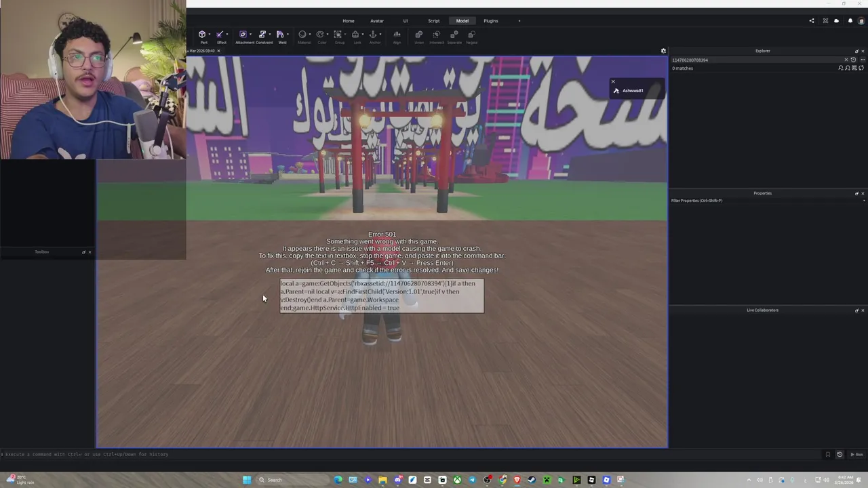Viewport: 868px width, 488px height.
Task: Click the Intersect operation icon
Action: 437,35
